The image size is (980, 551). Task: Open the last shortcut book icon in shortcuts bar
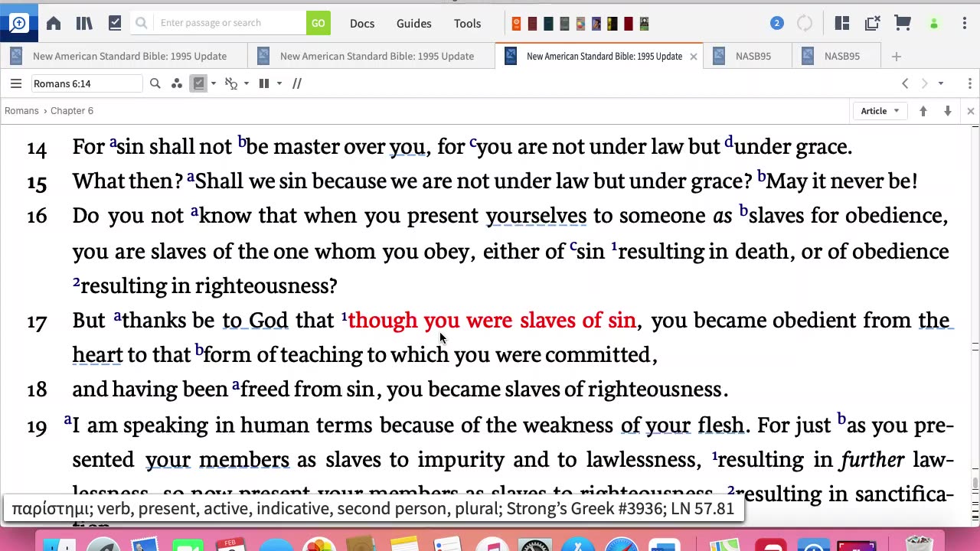(644, 24)
